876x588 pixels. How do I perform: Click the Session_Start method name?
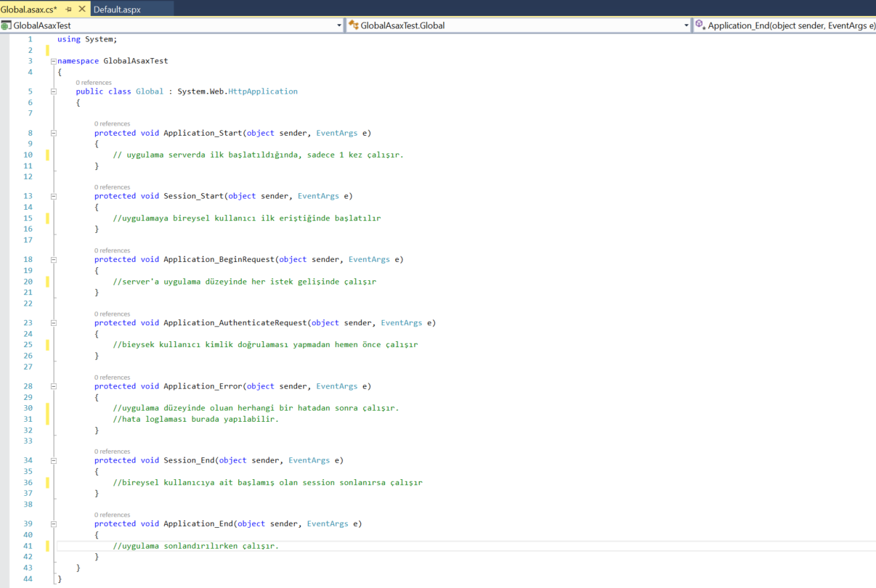(193, 196)
